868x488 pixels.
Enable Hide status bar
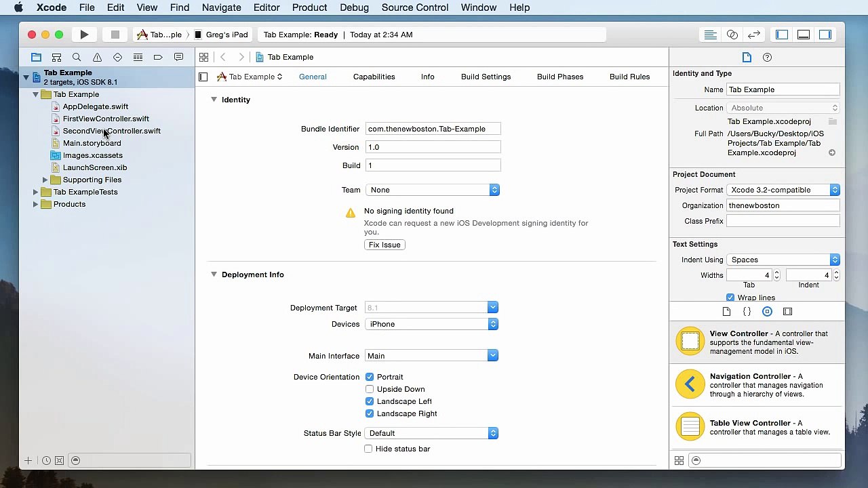pos(368,449)
